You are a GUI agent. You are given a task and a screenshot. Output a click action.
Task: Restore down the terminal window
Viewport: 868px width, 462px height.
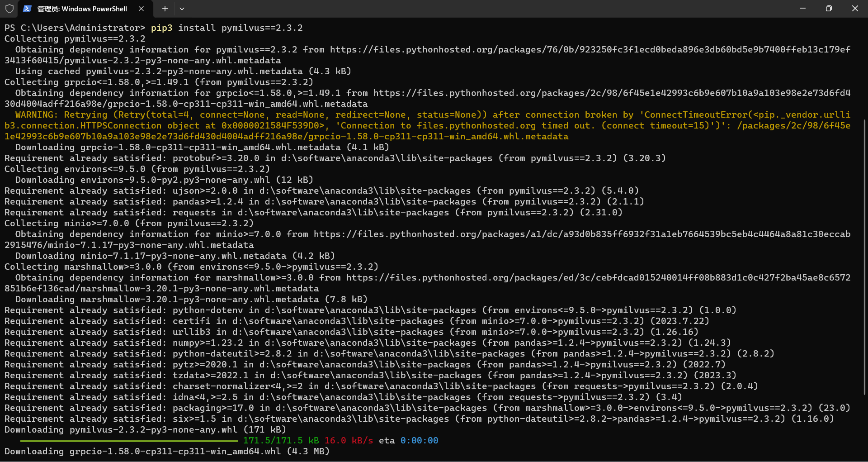[x=829, y=9]
